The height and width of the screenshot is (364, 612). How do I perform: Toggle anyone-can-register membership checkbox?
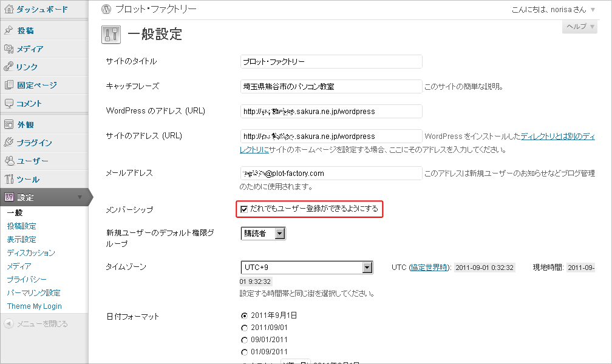244,209
